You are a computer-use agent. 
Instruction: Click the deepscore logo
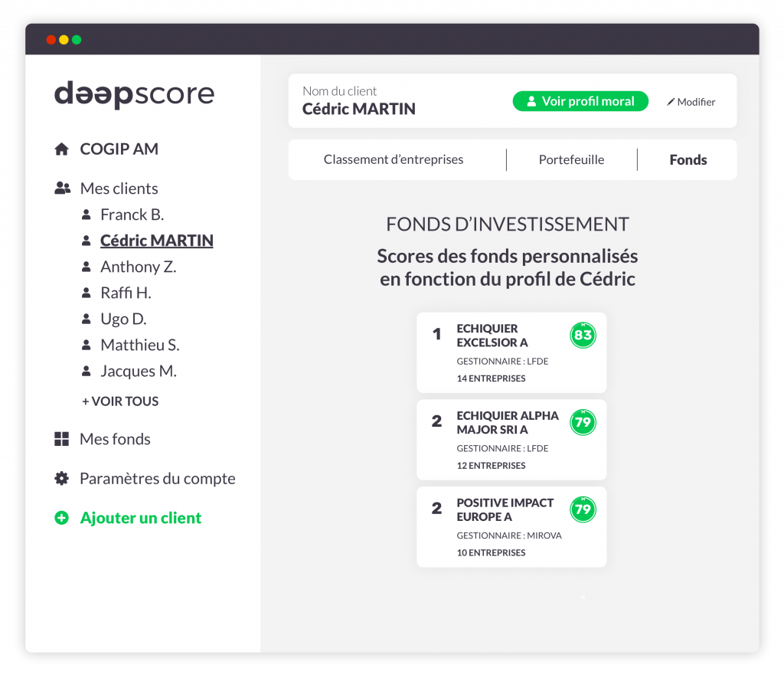click(134, 93)
